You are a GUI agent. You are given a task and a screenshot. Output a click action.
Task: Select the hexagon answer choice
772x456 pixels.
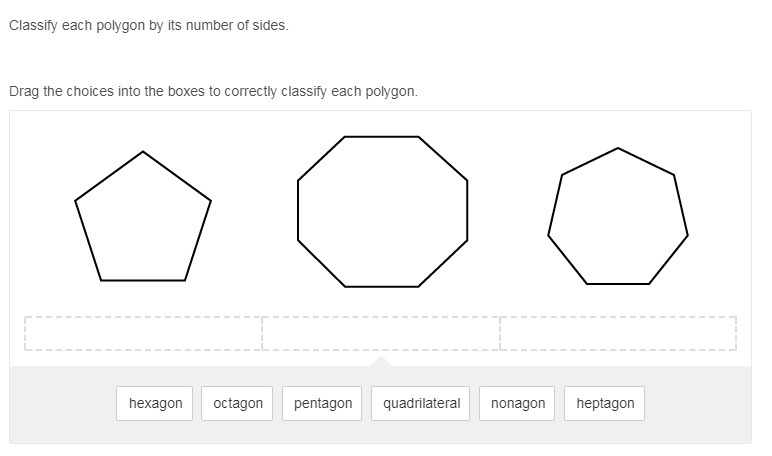[x=156, y=403]
